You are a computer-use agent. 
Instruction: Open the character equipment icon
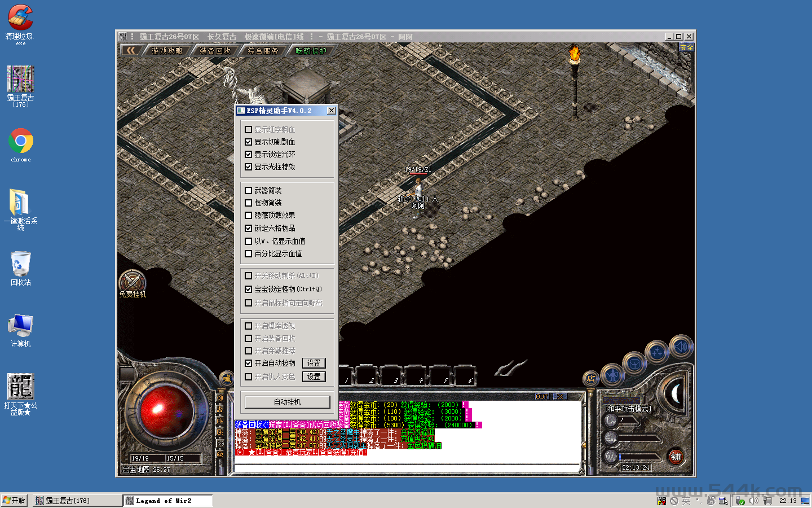[613, 375]
